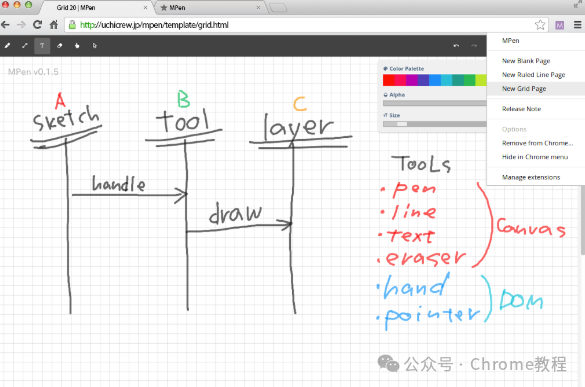Image resolution: width=585 pixels, height=387 pixels.
Task: Pick the indigo color swatch
Action: pos(423,80)
